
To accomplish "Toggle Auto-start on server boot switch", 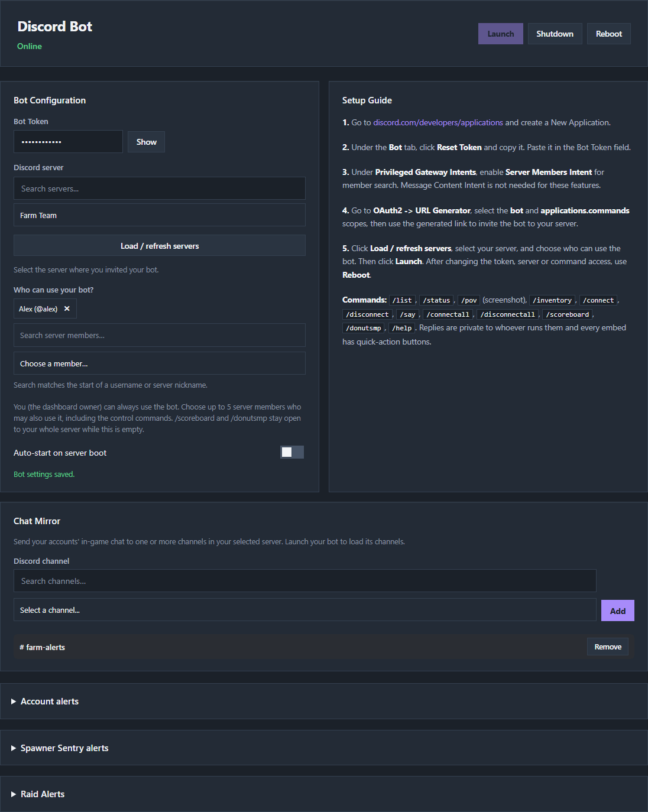I will click(292, 452).
